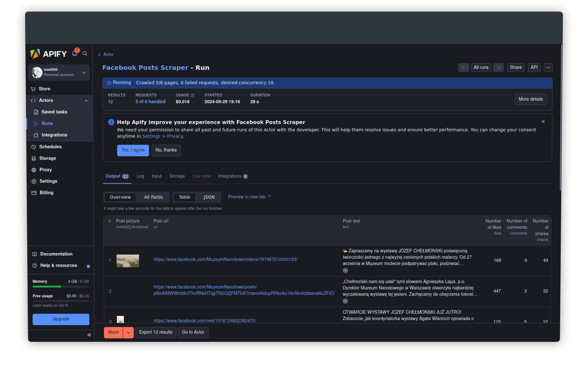Open the mw0000 account dropdown
The image size is (588, 368).
point(59,72)
